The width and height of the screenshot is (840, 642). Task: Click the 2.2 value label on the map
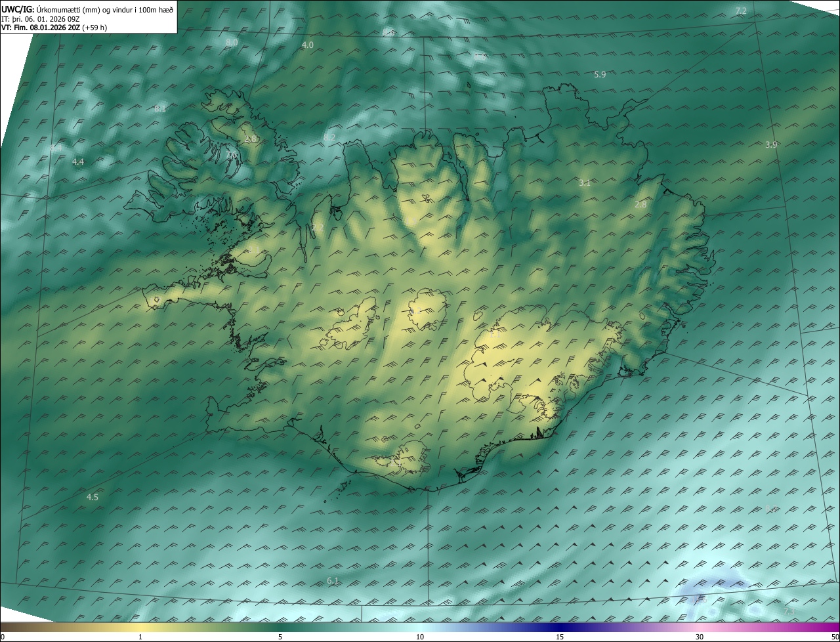pos(318,227)
